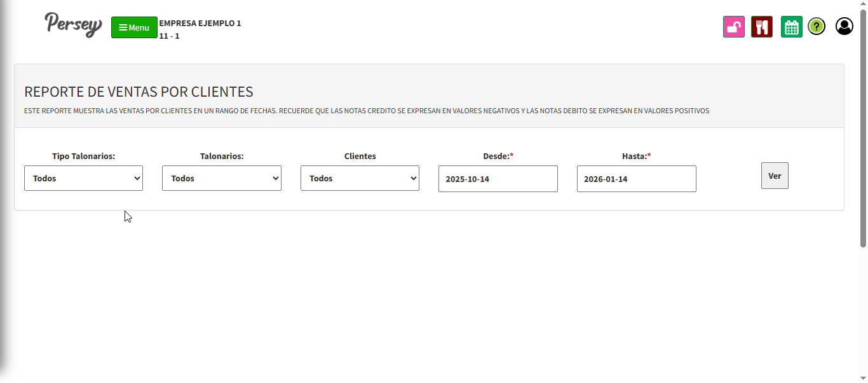Open the user profile icon
The width and height of the screenshot is (868, 383).
[x=844, y=26]
